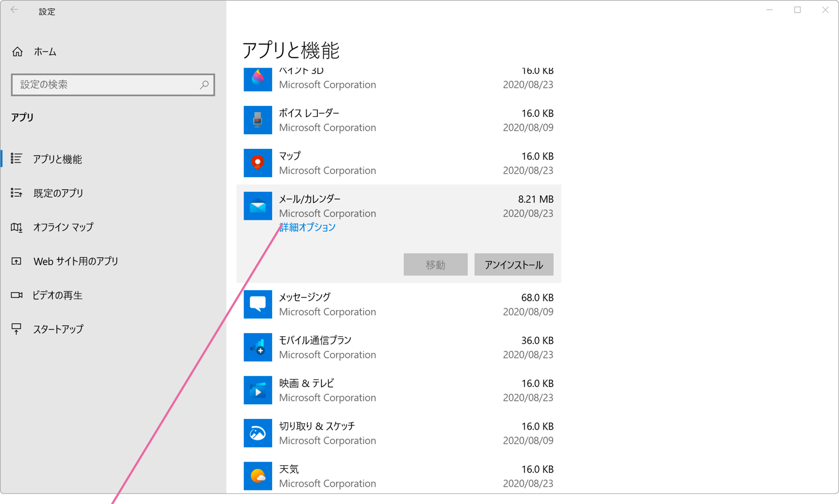This screenshot has height=504, width=839.
Task: Go to 既定のアプリ page
Action: point(58,193)
